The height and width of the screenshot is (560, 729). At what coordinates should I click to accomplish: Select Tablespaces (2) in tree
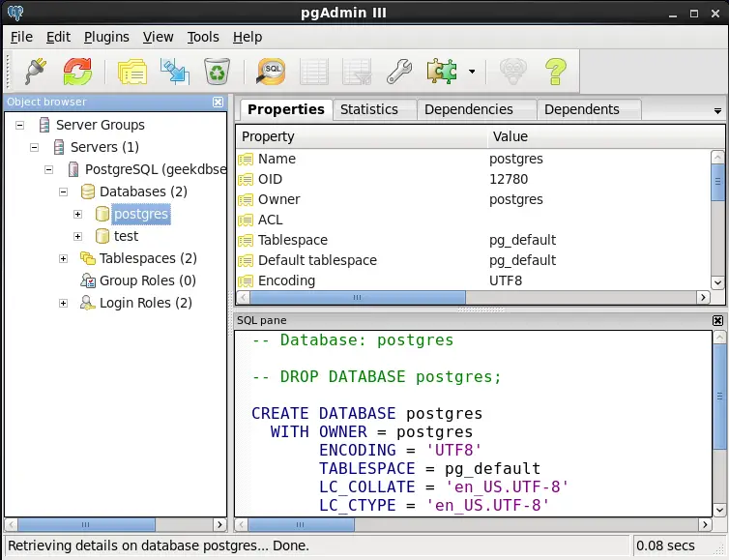[148, 258]
